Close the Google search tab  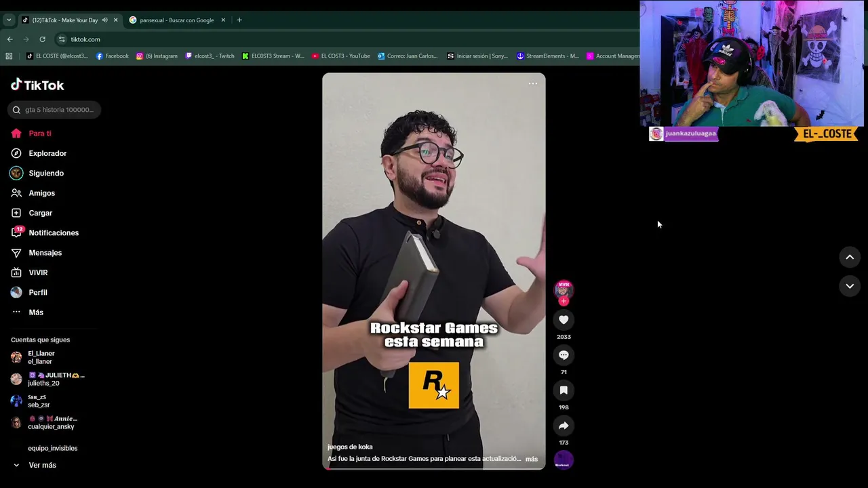[223, 20]
